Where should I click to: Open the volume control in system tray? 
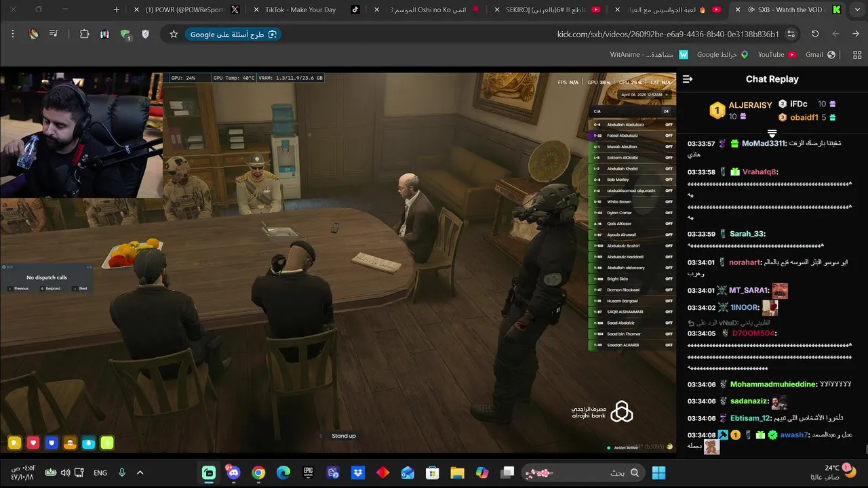click(x=65, y=472)
